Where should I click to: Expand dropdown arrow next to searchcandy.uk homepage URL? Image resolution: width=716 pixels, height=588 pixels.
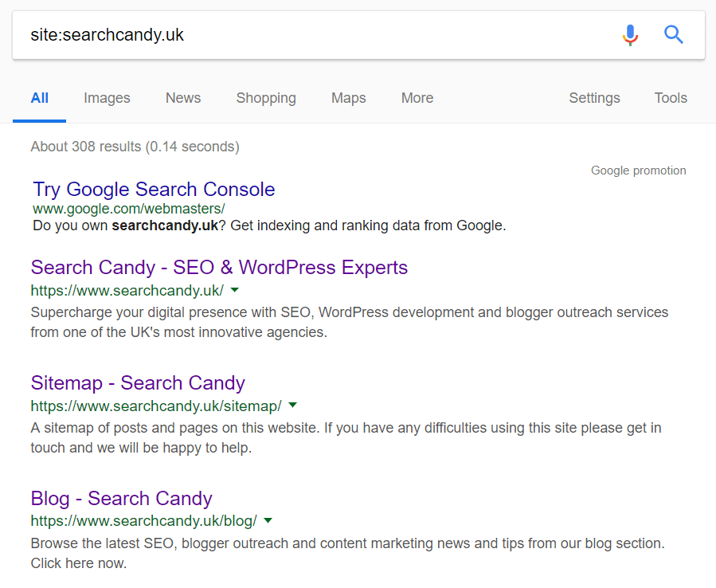(235, 290)
